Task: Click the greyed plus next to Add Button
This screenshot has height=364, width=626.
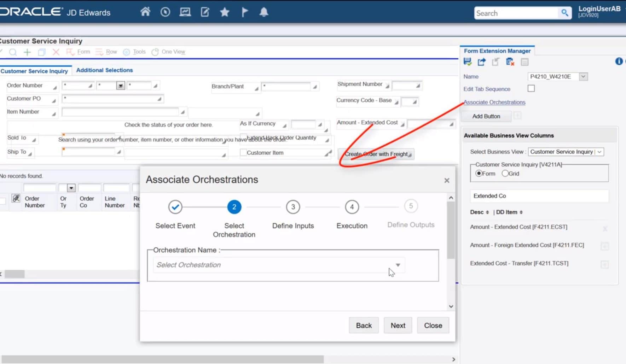Action: click(517, 116)
